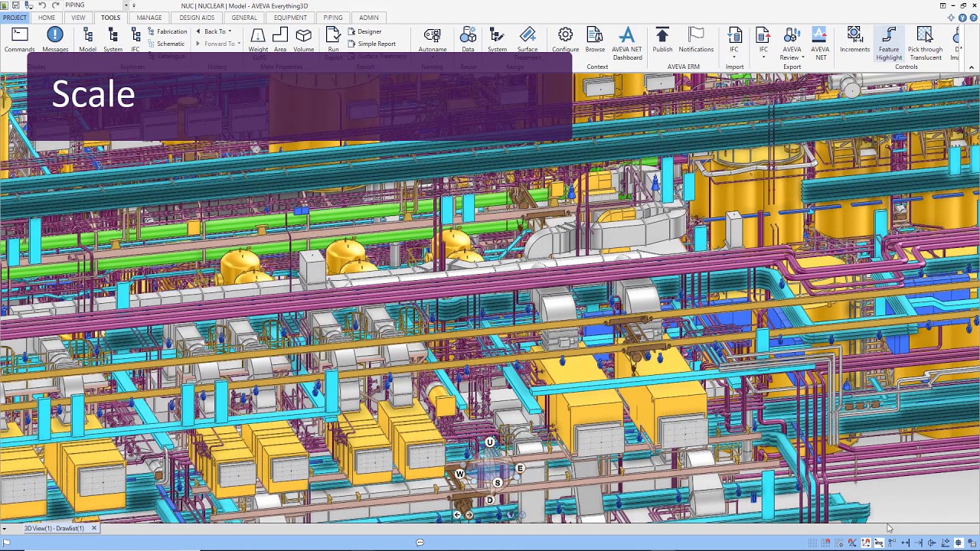The width and height of the screenshot is (980, 551).
Task: Open the System explorer
Action: [113, 40]
